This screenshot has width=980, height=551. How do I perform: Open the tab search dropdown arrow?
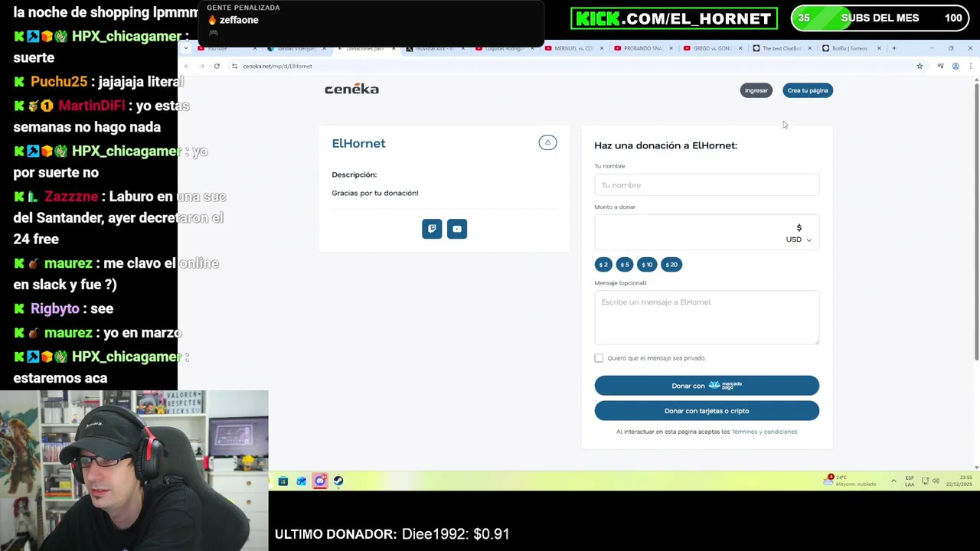click(186, 48)
